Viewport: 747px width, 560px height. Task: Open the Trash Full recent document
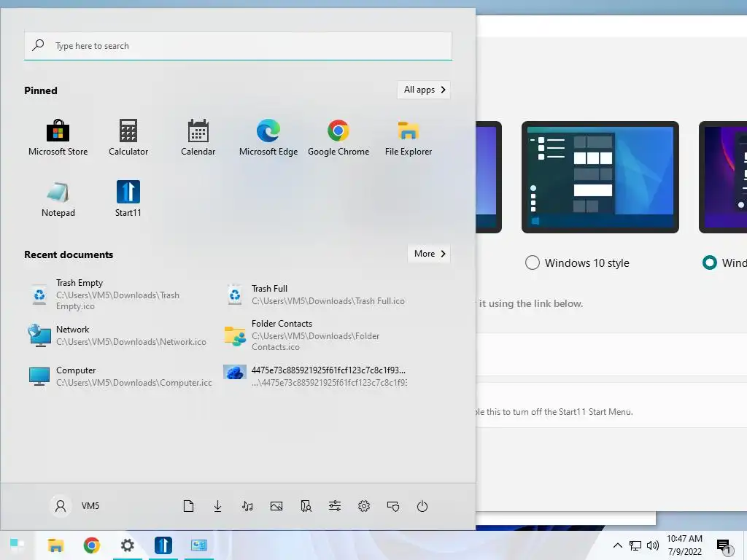315,295
